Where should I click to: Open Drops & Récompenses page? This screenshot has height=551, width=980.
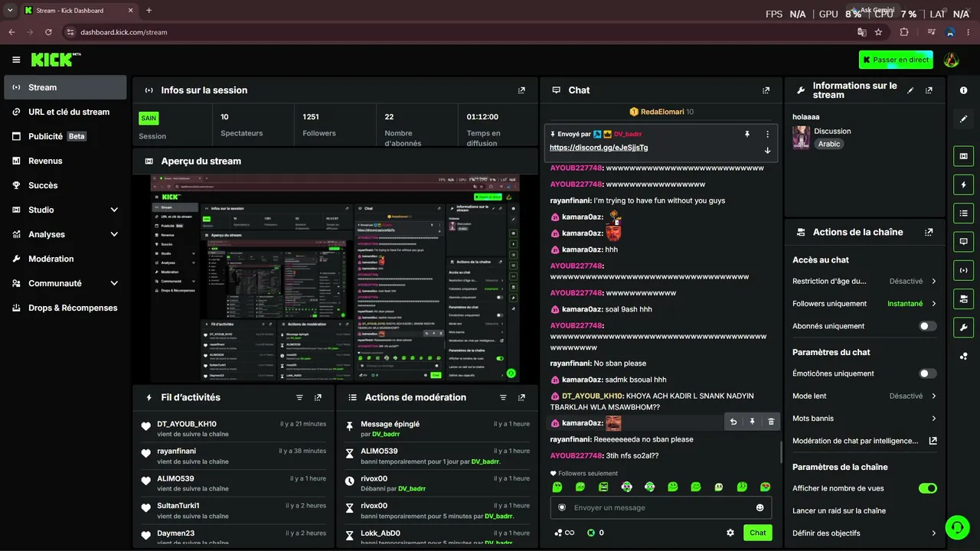pyautogui.click(x=65, y=308)
